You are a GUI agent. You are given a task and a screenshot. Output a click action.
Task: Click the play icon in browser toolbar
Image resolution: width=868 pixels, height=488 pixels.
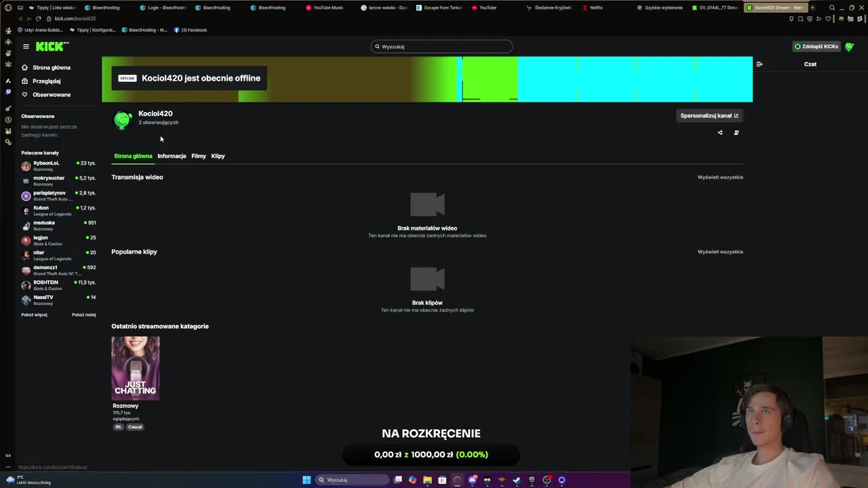tap(818, 19)
